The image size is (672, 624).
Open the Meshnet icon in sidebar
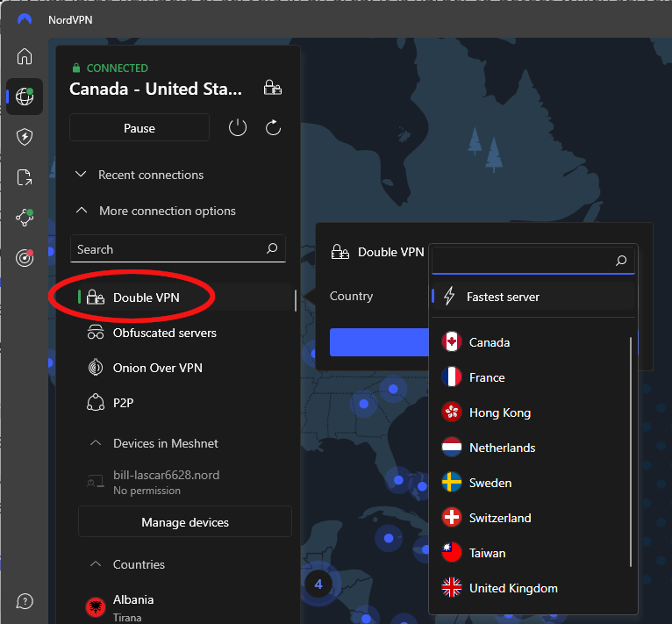tap(25, 218)
